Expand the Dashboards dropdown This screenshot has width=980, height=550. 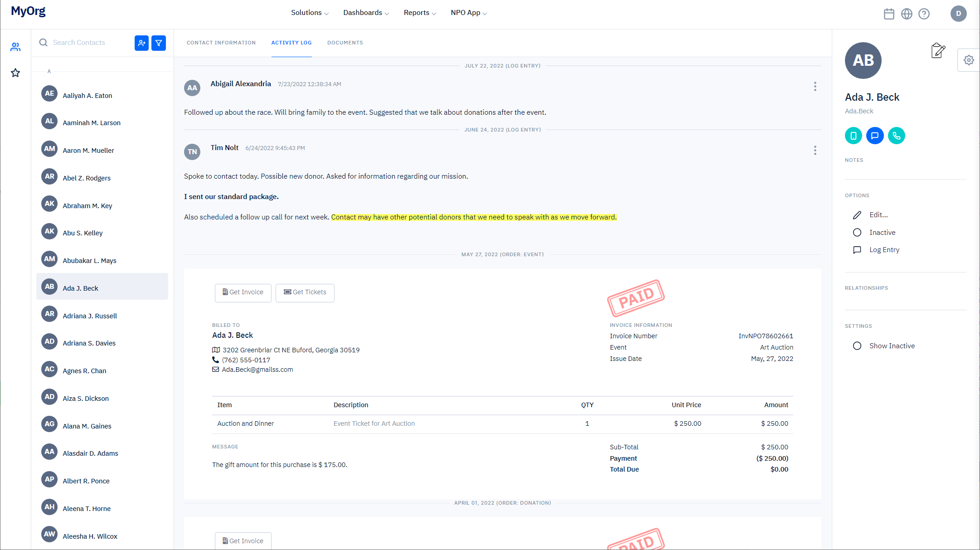[366, 13]
